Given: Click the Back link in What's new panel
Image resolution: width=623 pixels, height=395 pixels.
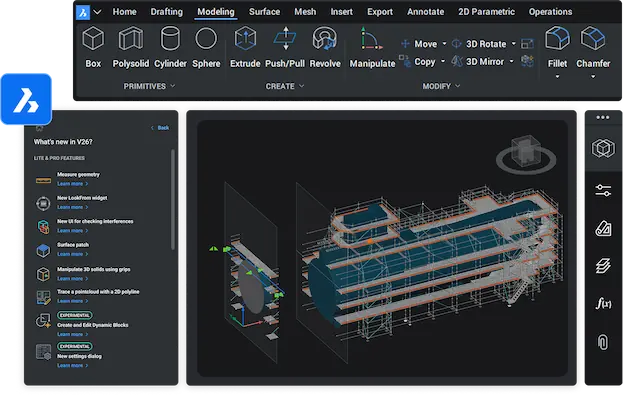Looking at the screenshot, I should pyautogui.click(x=161, y=128).
